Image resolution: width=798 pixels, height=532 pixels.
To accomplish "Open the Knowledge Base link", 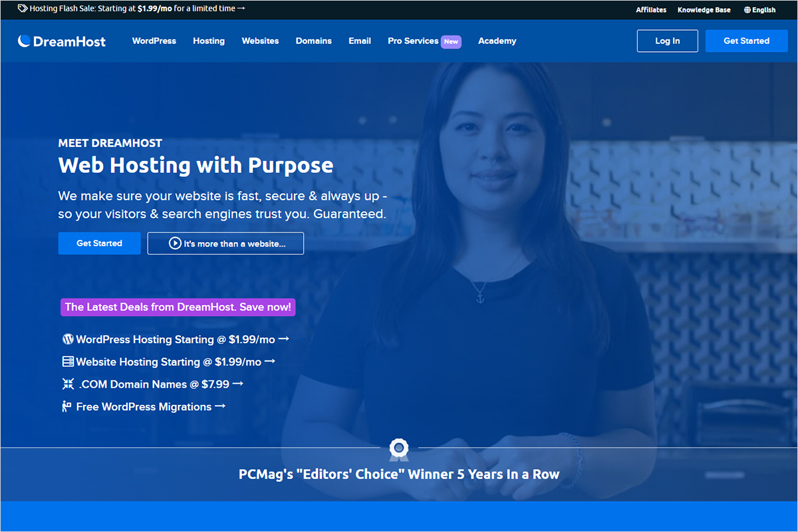I will pyautogui.click(x=704, y=10).
